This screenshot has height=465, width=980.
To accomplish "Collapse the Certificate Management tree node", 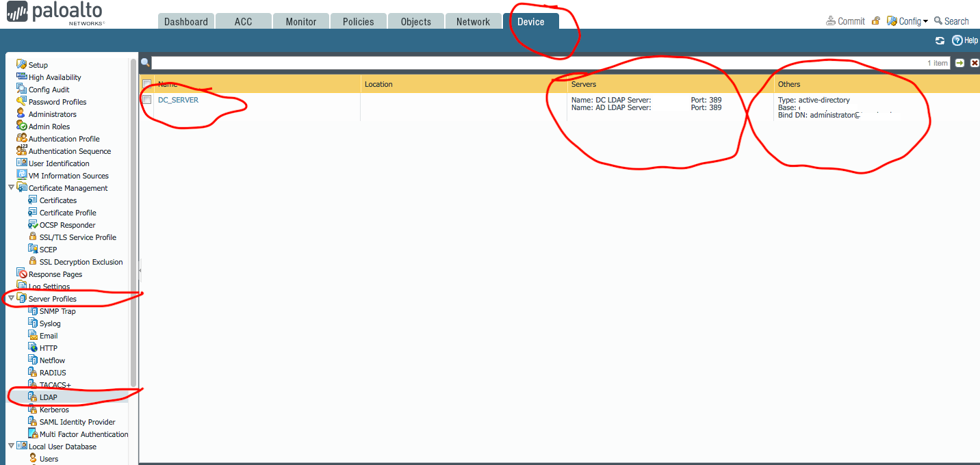I will [11, 188].
